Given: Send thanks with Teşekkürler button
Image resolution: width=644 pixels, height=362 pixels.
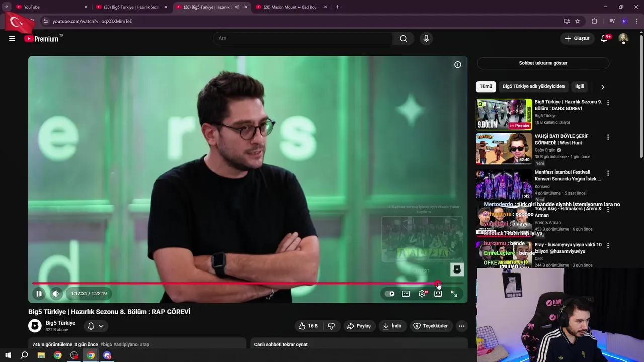Looking at the screenshot, I should [431, 326].
